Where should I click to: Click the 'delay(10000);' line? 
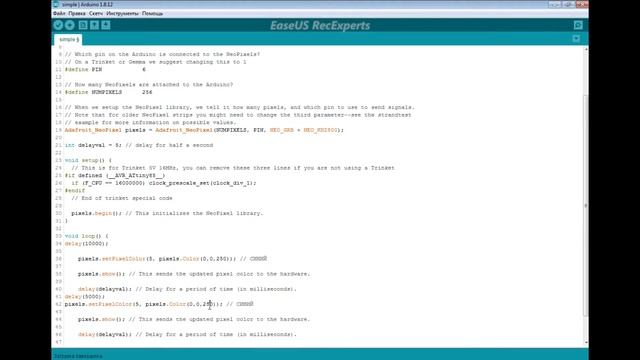(87, 243)
